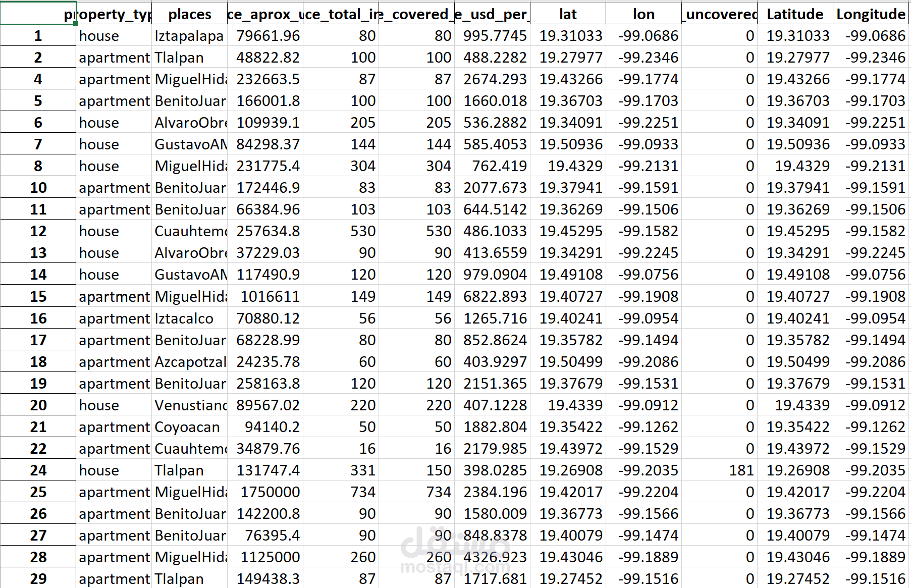The height and width of the screenshot is (588, 911).
Task: Select price cell 37229.03
Action: coord(265,253)
